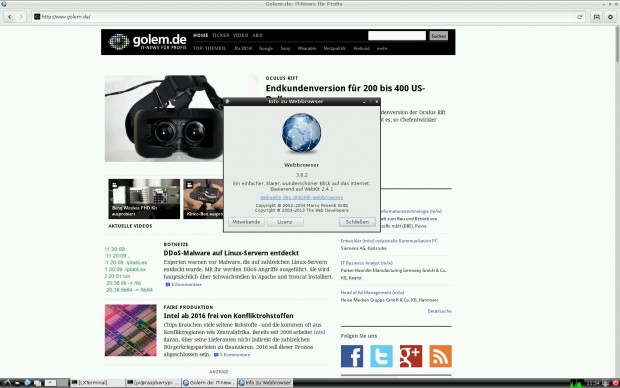Switch to the pi@raspberrypi taskbar window
620x388 pixels.
click(x=153, y=382)
